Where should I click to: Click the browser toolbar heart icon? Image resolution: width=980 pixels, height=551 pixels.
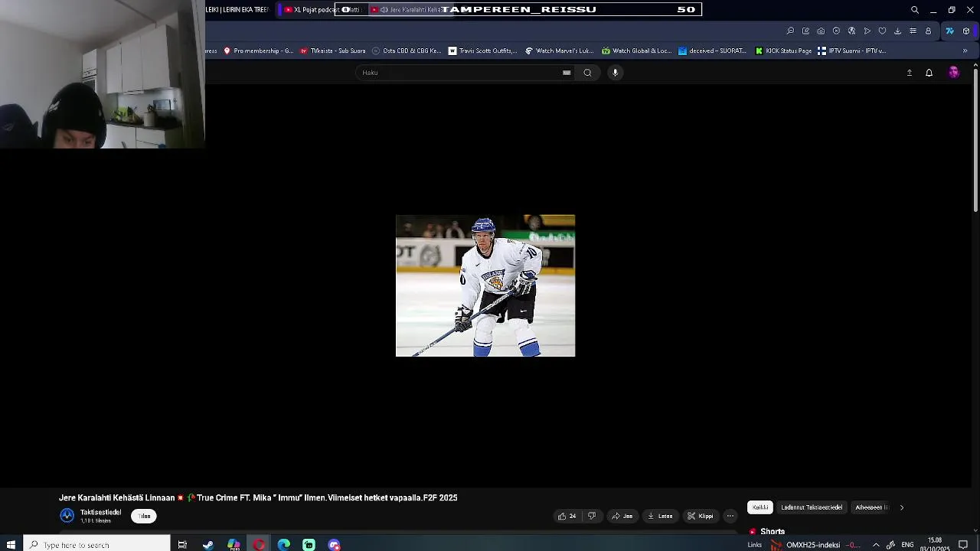(882, 31)
